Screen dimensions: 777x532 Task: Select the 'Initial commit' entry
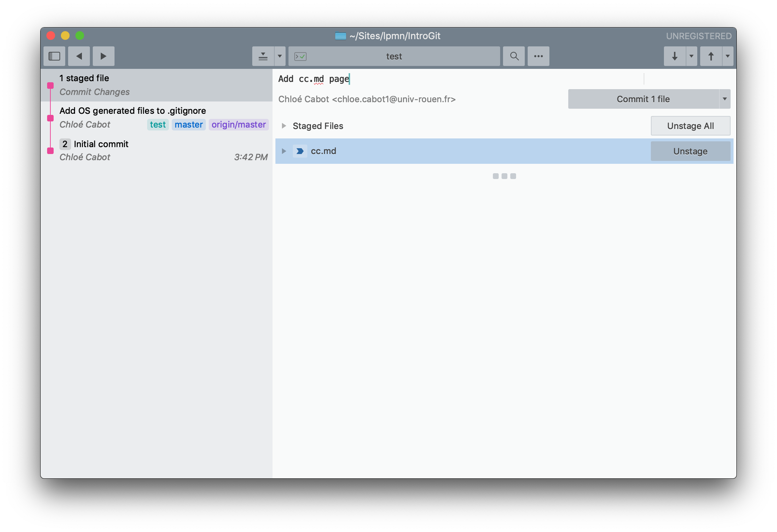(x=157, y=150)
